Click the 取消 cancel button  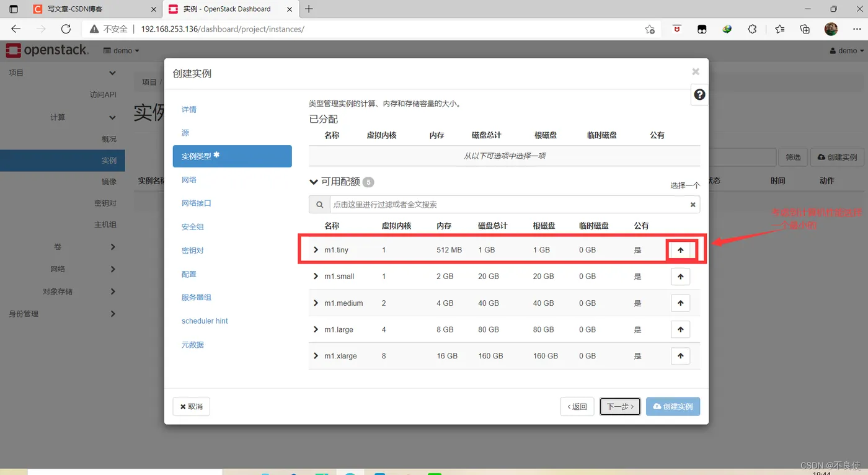(191, 407)
